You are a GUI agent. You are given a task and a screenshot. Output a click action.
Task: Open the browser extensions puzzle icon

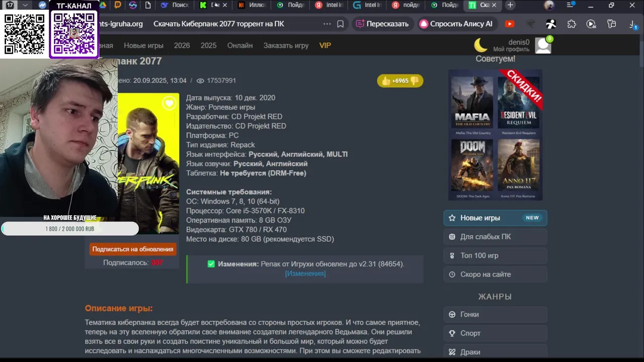[572, 24]
